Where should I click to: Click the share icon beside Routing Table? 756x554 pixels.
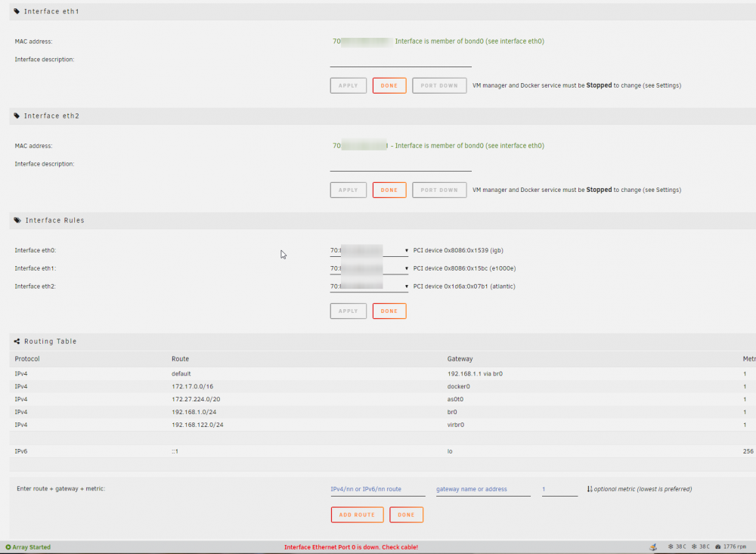coord(17,342)
